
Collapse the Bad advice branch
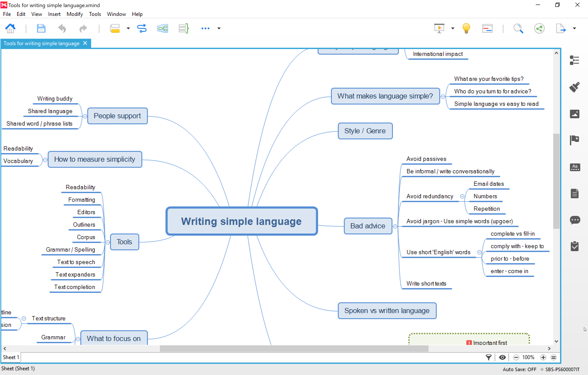point(395,226)
